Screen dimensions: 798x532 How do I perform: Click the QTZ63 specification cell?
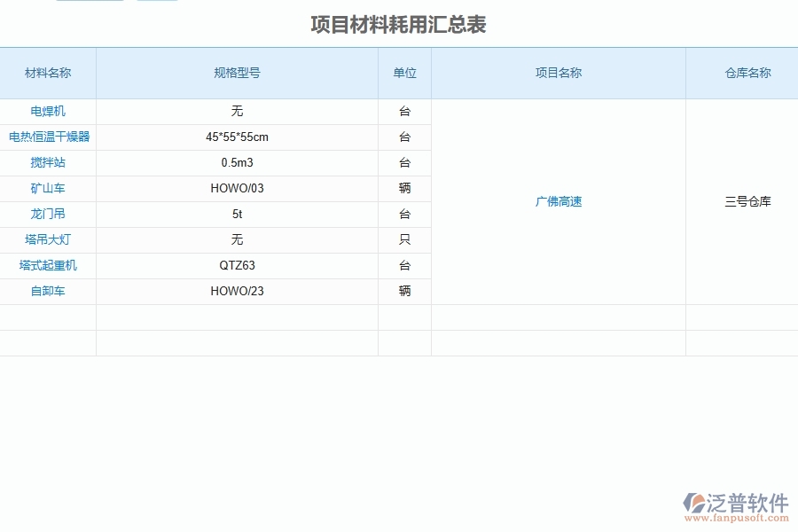point(236,265)
